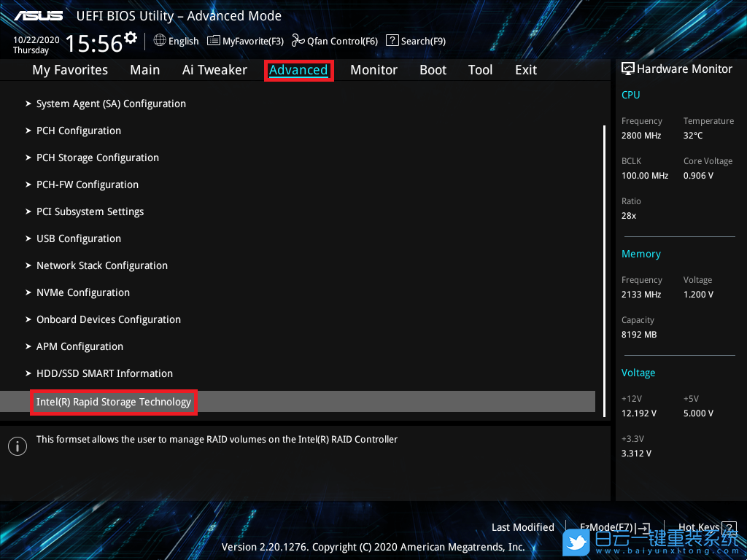Click the vertical scrollbar of settings list
Screen dimensions: 747x560
tap(604, 270)
